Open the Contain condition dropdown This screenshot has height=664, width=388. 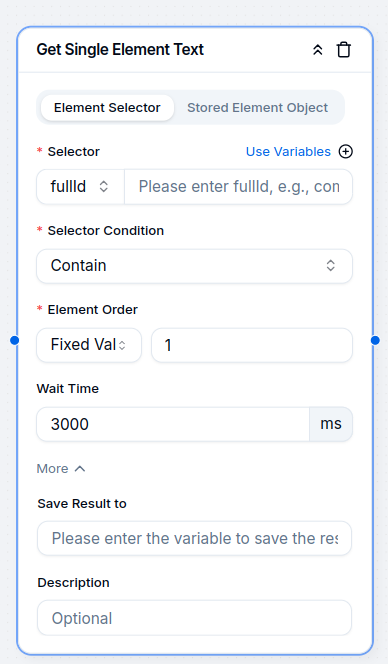(194, 266)
